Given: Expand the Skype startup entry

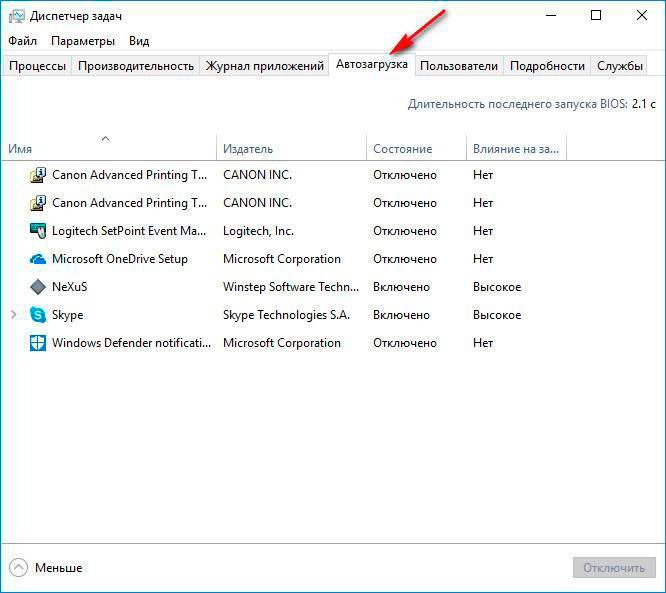Looking at the screenshot, I should coord(14,315).
